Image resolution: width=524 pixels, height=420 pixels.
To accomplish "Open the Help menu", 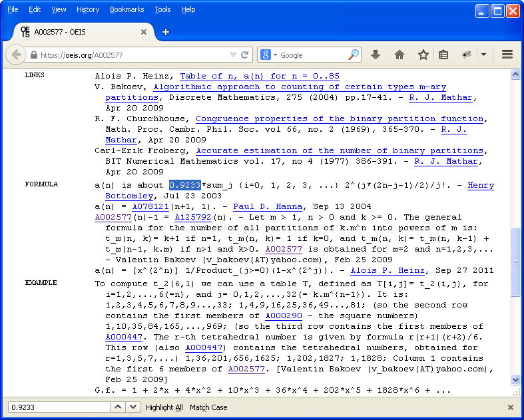I will click(x=188, y=10).
